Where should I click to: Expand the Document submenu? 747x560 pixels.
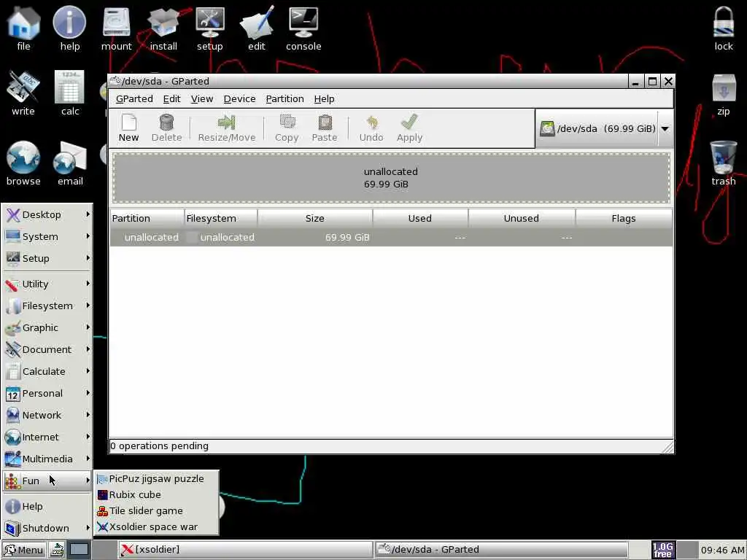pyautogui.click(x=47, y=350)
